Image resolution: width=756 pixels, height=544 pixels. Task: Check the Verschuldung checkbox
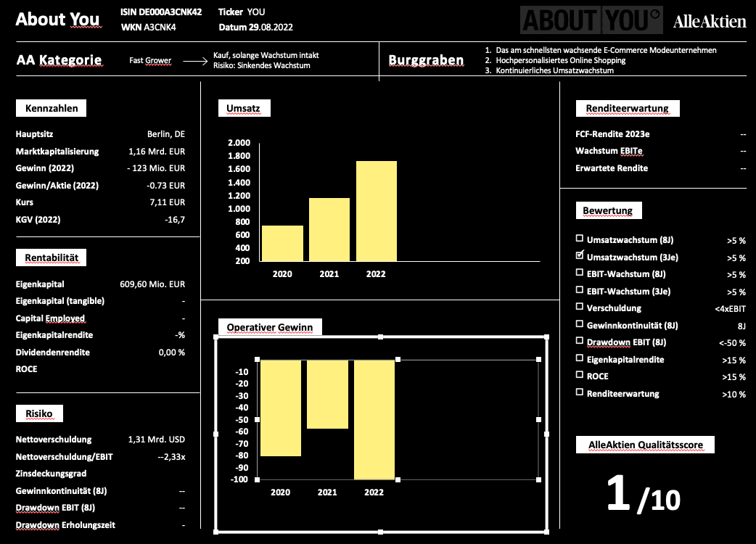(580, 306)
